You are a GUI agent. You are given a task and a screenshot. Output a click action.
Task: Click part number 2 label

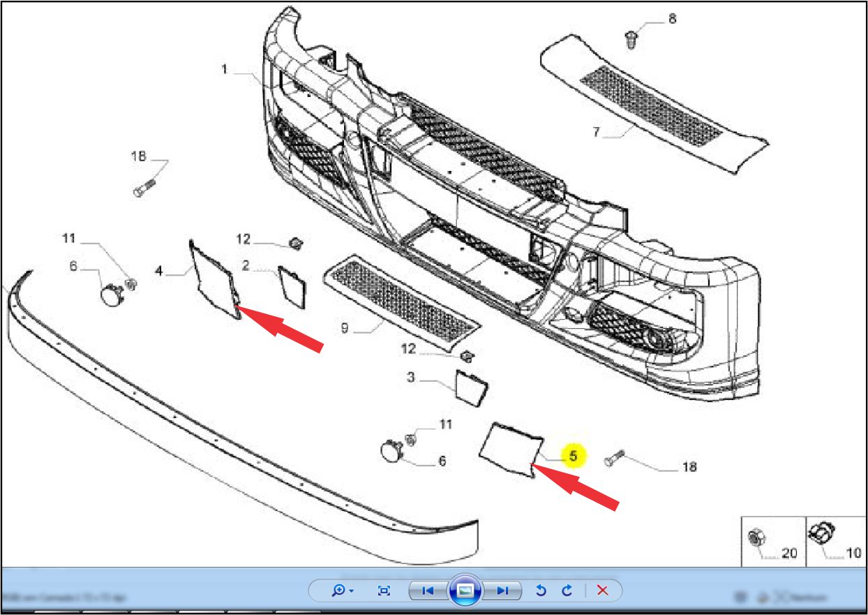pos(246,265)
